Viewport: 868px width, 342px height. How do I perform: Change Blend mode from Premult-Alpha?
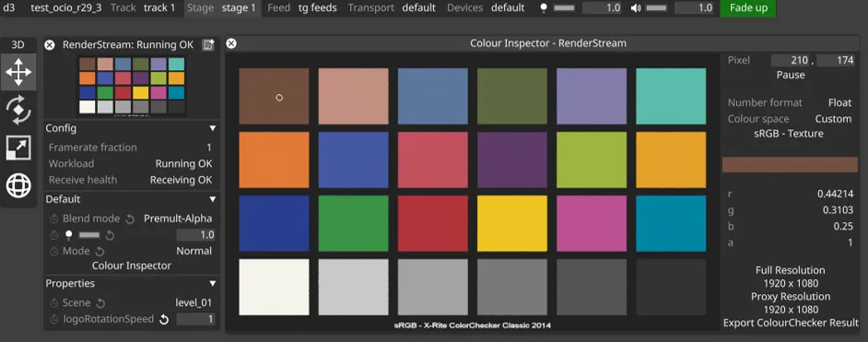[x=178, y=218]
